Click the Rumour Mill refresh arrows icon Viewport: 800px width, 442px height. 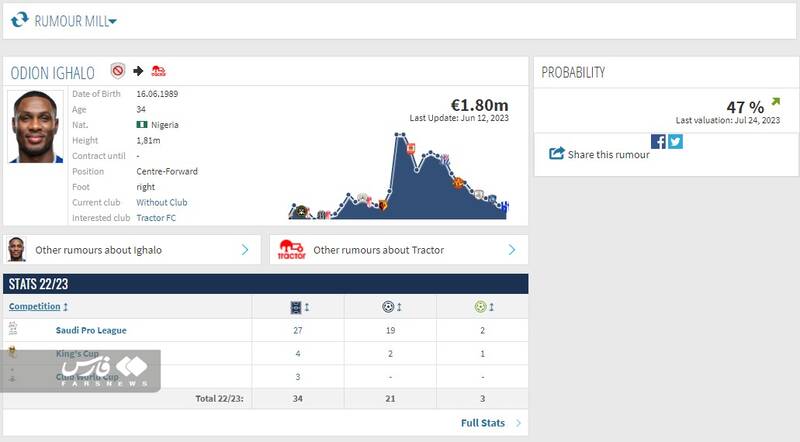pos(19,20)
